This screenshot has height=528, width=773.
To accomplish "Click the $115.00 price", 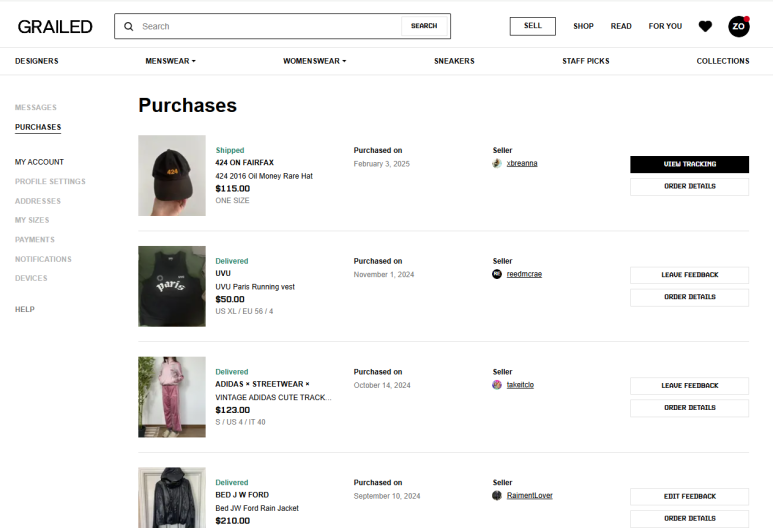I will click(x=233, y=188).
